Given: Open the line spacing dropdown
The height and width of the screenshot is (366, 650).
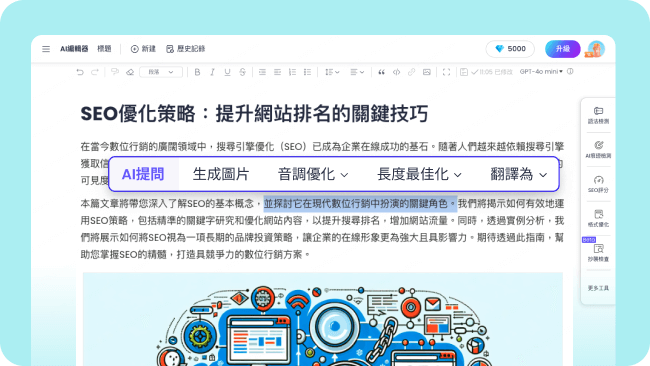Looking at the screenshot, I should click(332, 72).
